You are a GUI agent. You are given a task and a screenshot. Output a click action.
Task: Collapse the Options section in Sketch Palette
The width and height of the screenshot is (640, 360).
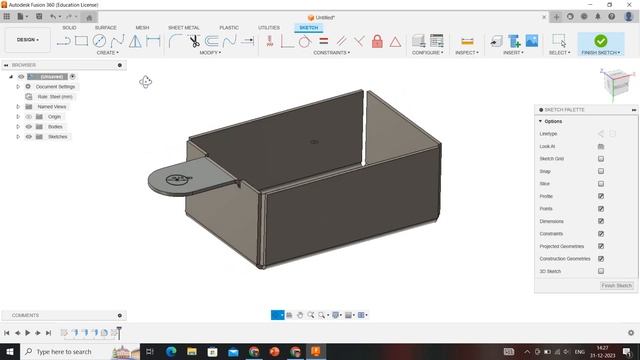click(540, 121)
